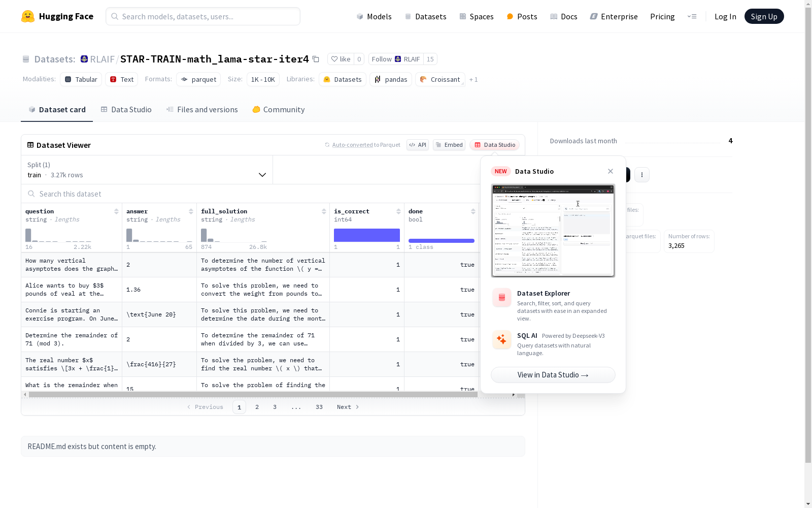Screen dimensions: 812x508
Task: Open the row starting 'How many vertical asymptotes'
Action: (72, 265)
